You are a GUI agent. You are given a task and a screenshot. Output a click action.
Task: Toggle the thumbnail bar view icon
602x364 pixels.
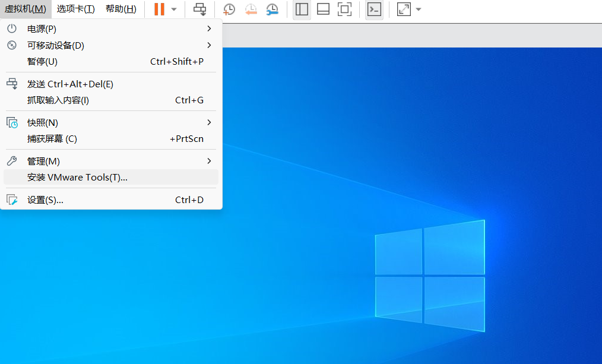[x=324, y=10]
